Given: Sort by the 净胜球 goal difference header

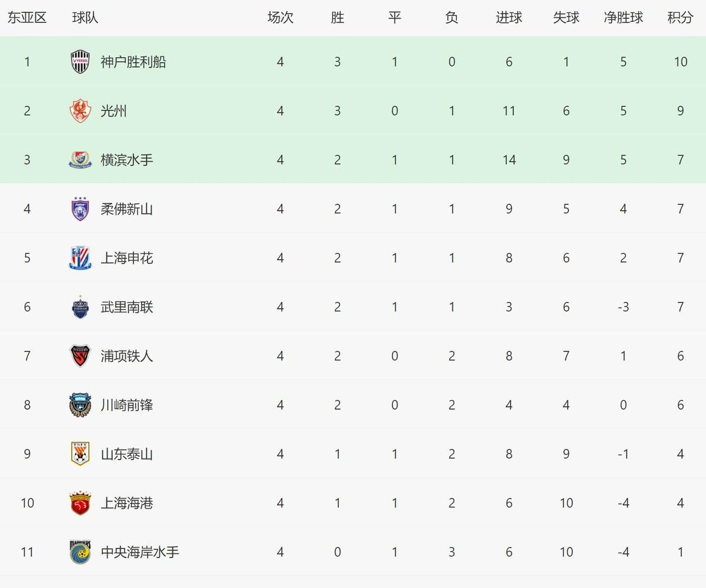Looking at the screenshot, I should pyautogui.click(x=623, y=18).
